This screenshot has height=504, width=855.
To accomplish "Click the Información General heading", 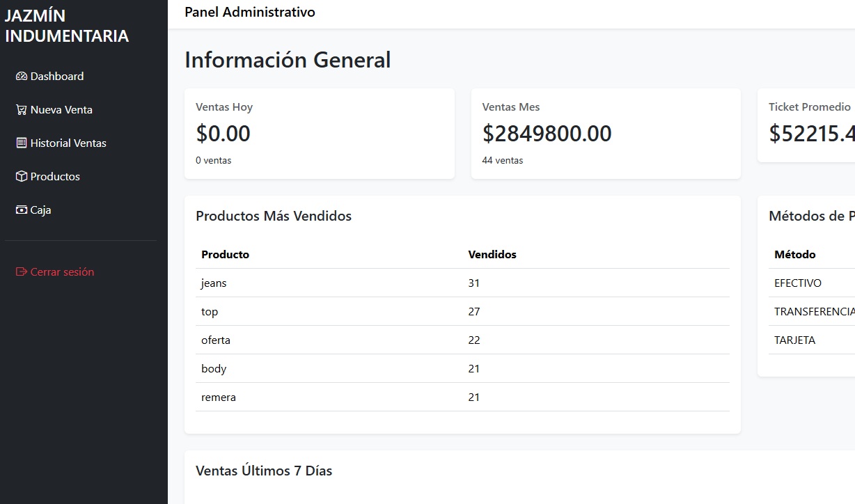I will [x=288, y=60].
